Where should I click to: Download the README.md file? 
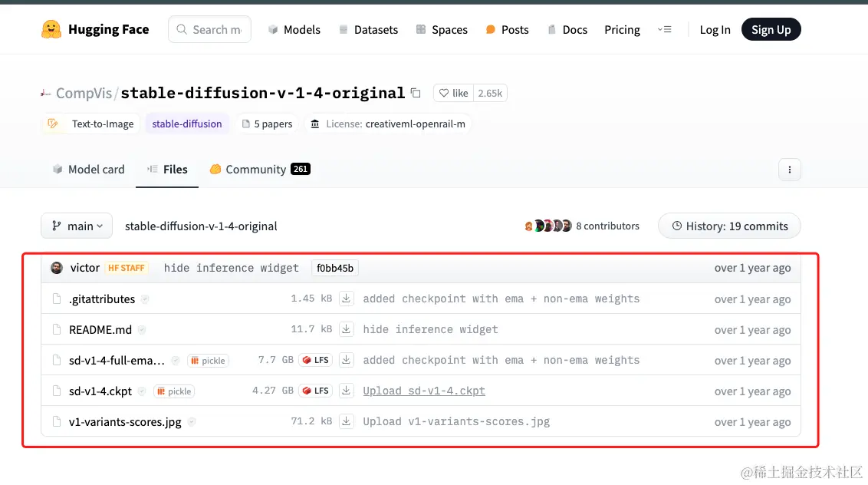pos(346,329)
